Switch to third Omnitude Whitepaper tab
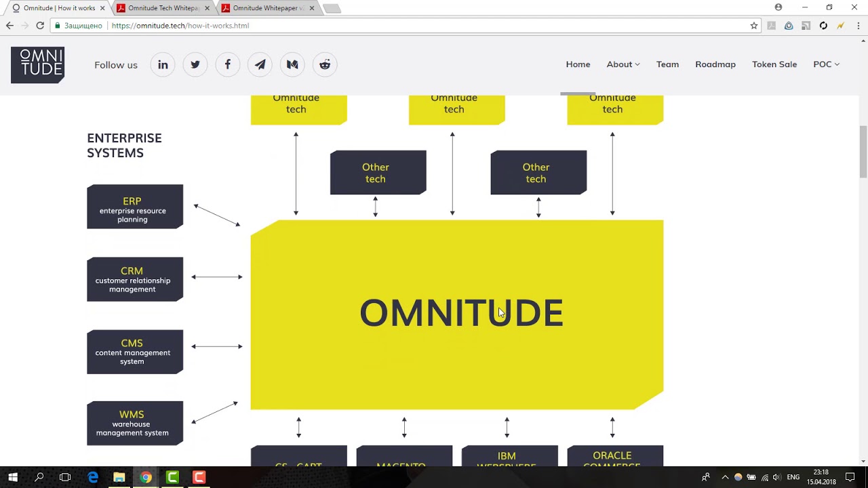The image size is (868, 488). point(267,8)
